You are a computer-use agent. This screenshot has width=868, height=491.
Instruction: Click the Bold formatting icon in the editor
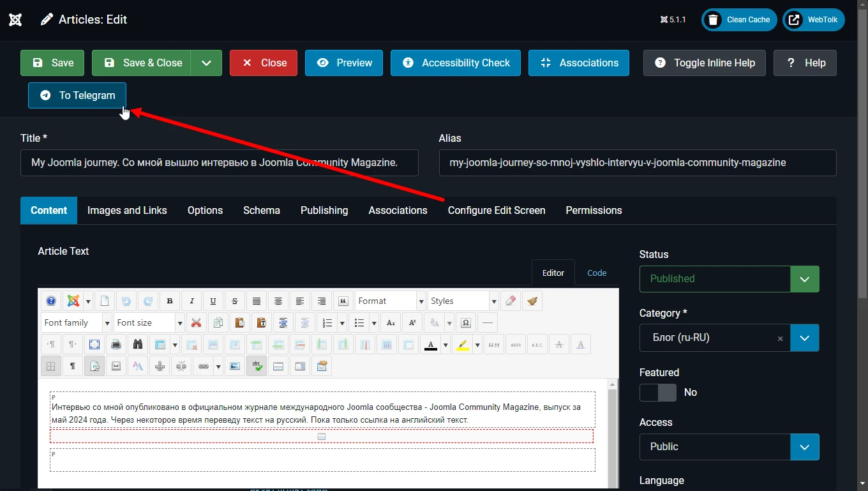point(169,301)
